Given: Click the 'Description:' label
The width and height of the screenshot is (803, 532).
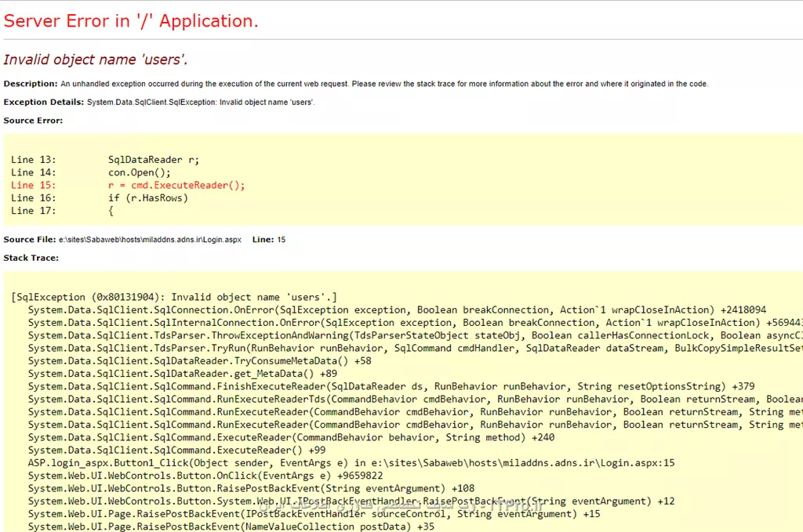Looking at the screenshot, I should tap(31, 83).
